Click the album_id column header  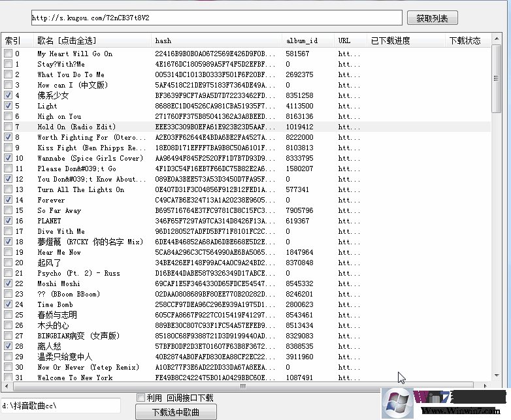(x=308, y=40)
